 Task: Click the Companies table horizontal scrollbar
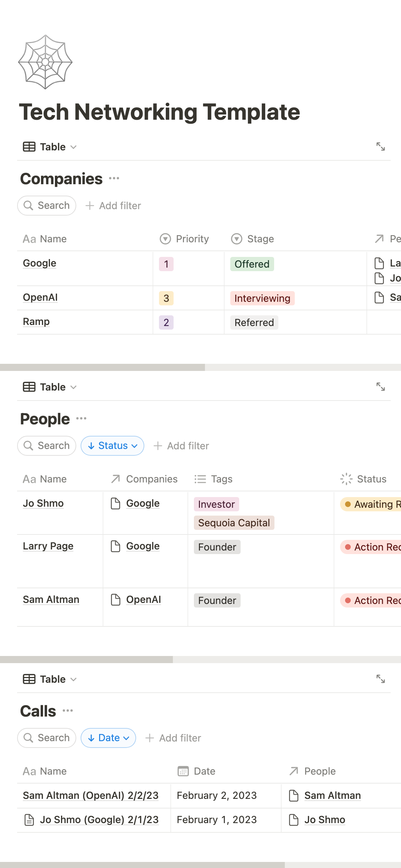point(103,367)
